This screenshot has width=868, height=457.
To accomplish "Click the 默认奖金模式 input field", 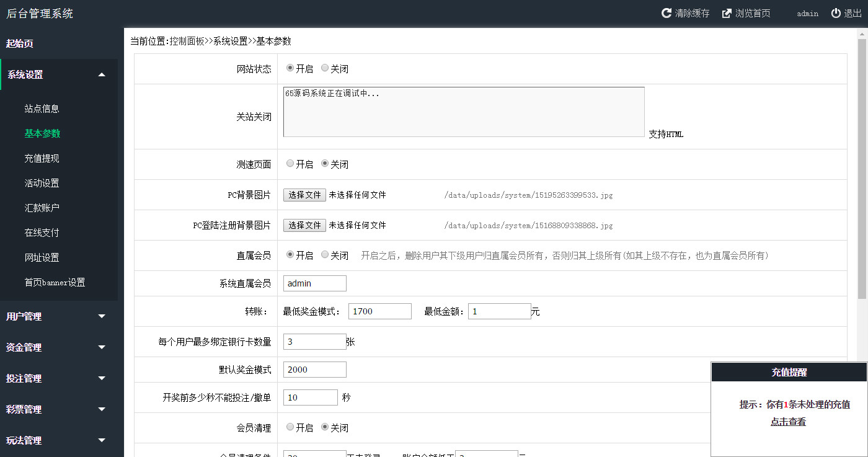I will [315, 370].
